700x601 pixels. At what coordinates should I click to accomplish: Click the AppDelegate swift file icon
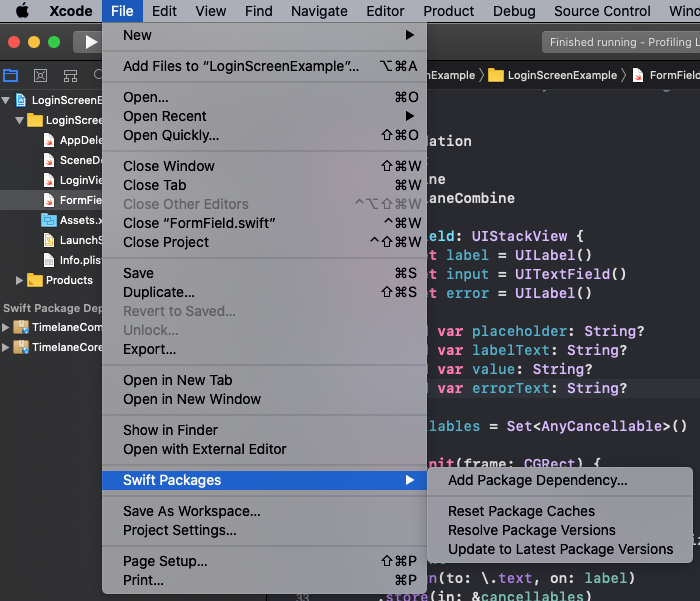49,140
